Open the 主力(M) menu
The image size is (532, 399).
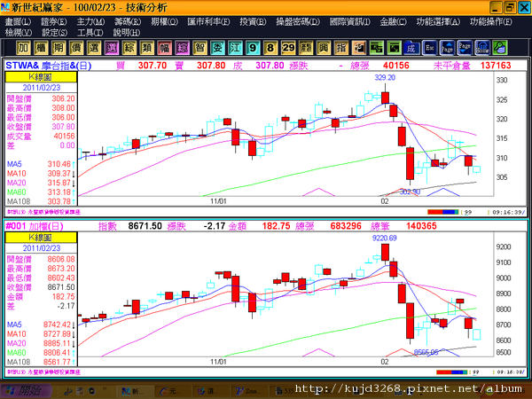[90, 21]
